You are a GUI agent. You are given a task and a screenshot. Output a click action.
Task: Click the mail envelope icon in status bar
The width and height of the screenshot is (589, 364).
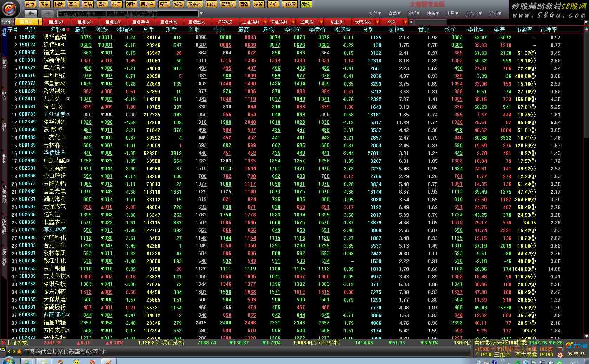[x=3, y=350]
